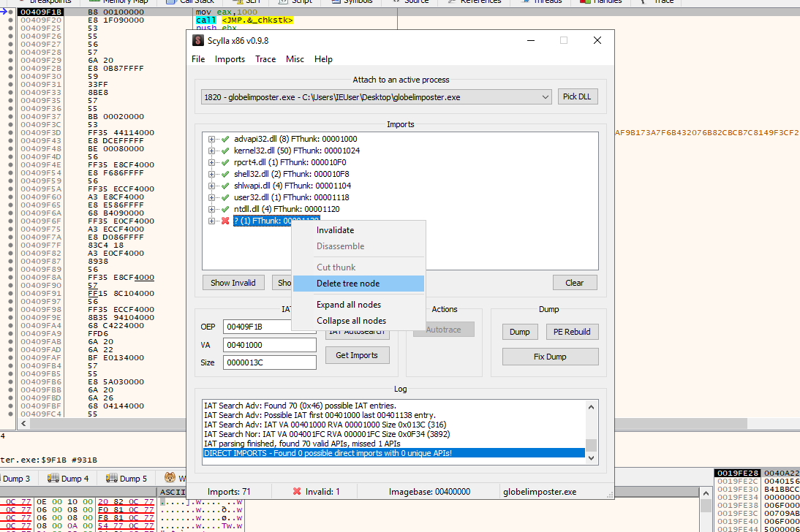
Task: Expand the ntdll.dll import node
Action: (x=211, y=209)
